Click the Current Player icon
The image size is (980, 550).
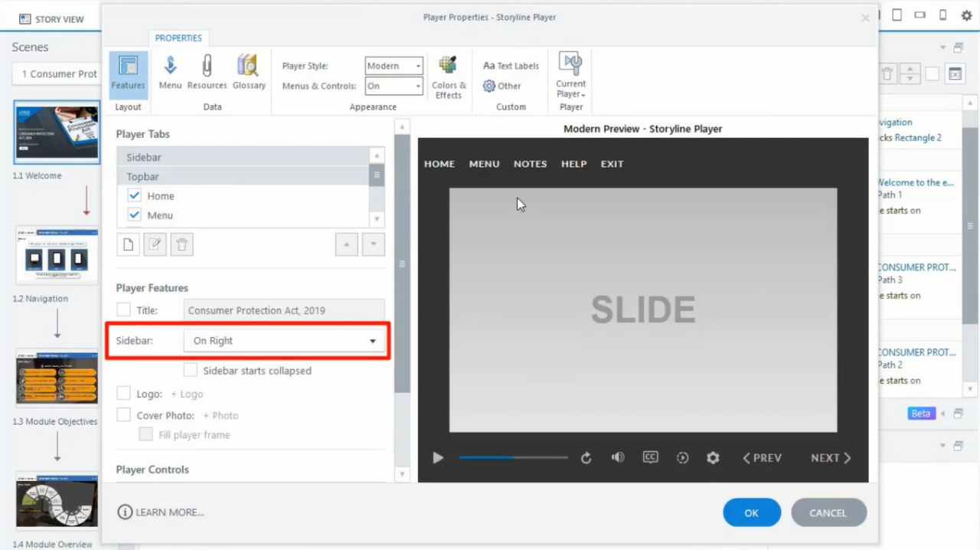[x=571, y=75]
